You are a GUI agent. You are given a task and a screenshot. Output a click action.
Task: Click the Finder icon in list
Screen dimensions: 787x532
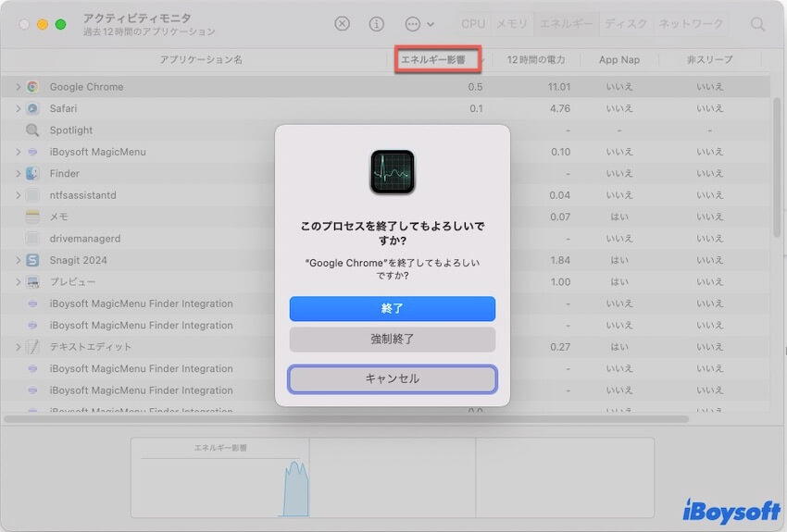tap(32, 173)
